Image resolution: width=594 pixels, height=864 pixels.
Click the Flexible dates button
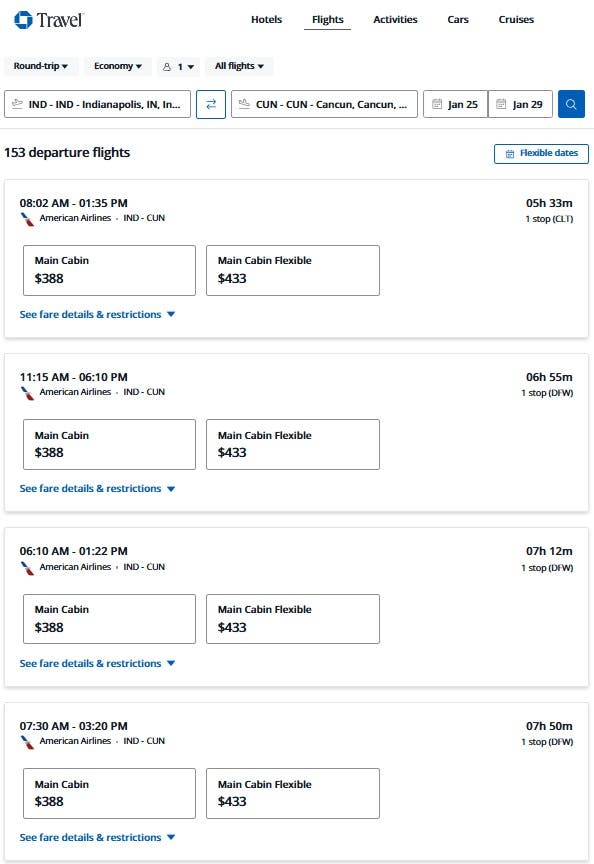[x=541, y=153]
